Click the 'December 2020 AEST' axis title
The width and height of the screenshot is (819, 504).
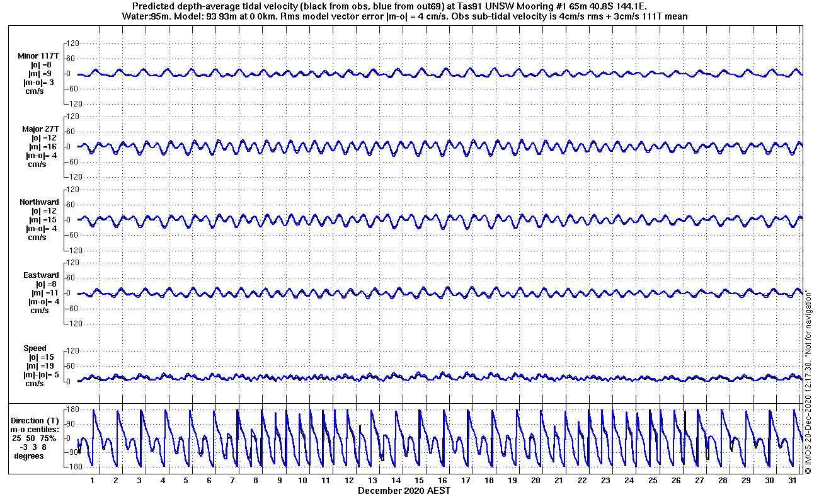tap(404, 491)
